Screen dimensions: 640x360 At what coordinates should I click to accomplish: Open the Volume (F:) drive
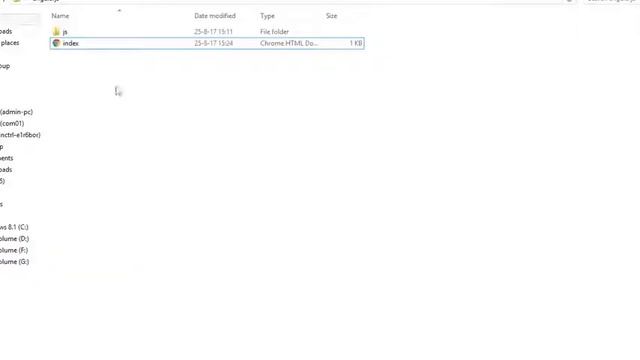click(14, 250)
